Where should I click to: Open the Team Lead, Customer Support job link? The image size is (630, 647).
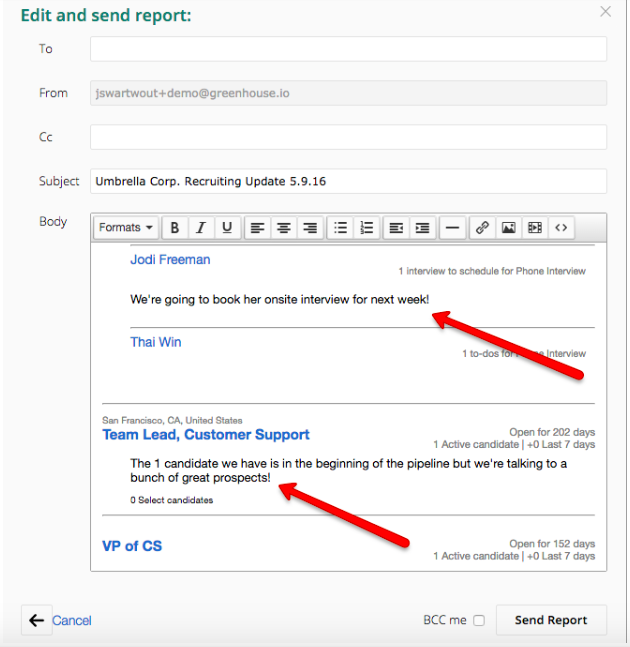tap(206, 434)
